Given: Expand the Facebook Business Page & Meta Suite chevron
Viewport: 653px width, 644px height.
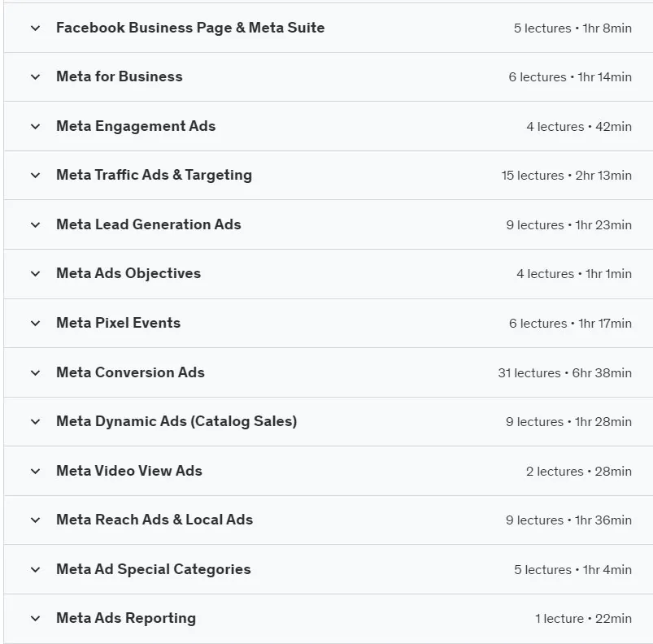Looking at the screenshot, I should (36, 28).
